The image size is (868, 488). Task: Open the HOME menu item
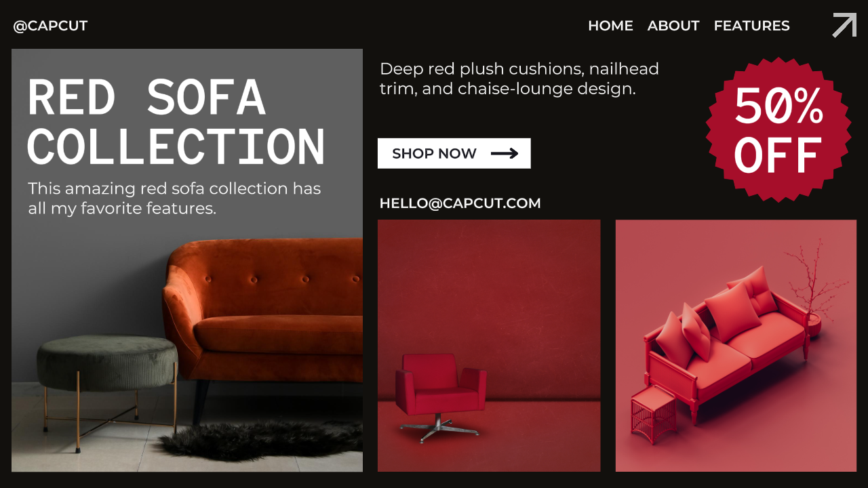(610, 26)
